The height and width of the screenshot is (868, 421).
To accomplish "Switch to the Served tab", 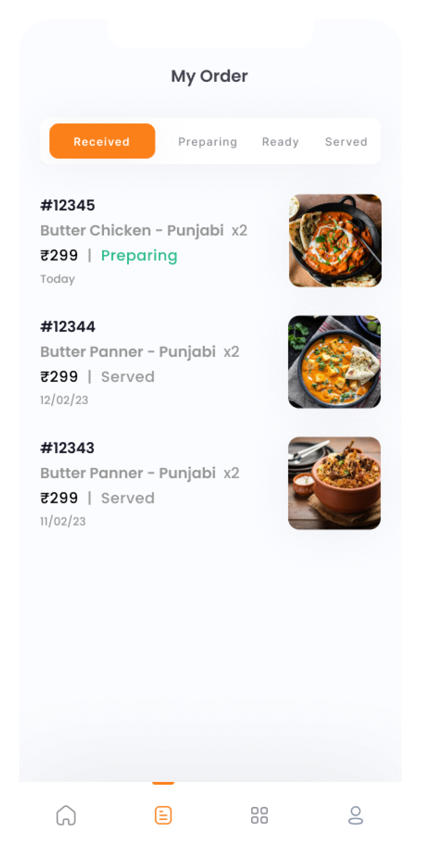I will [346, 142].
